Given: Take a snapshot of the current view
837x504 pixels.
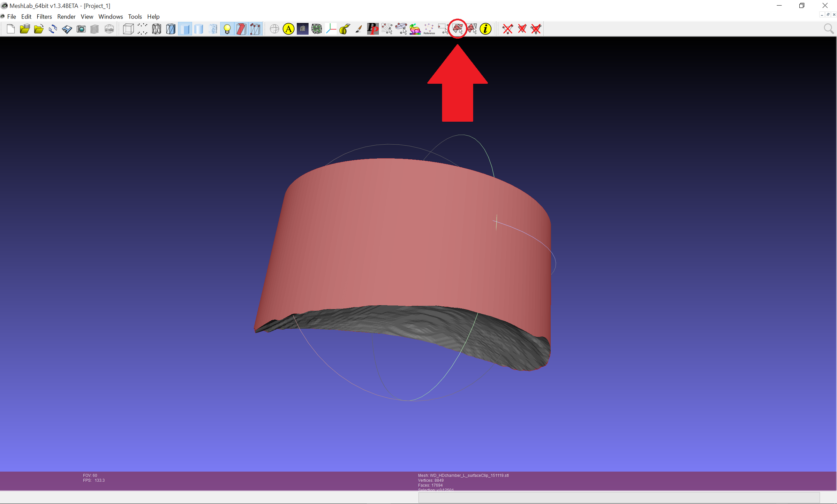Looking at the screenshot, I should (x=81, y=29).
